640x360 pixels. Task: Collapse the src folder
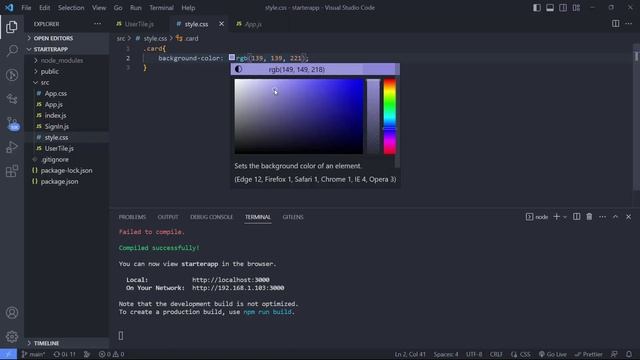pos(67,82)
